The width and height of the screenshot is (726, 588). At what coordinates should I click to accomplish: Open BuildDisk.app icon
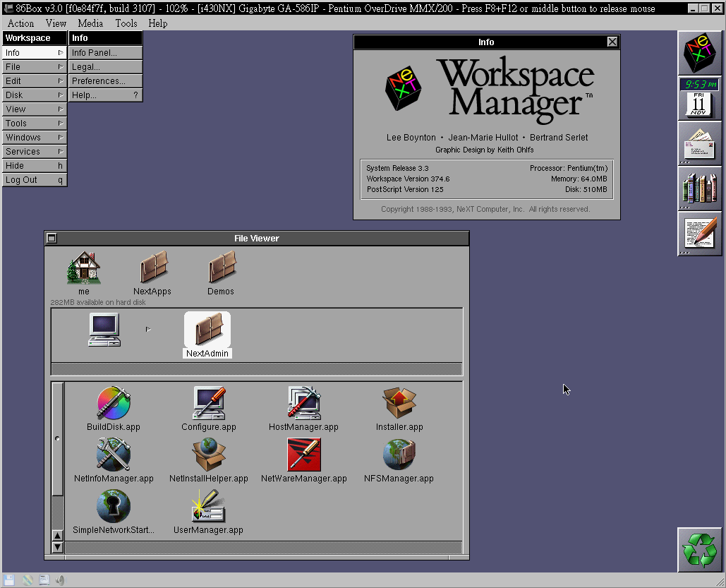tap(114, 402)
